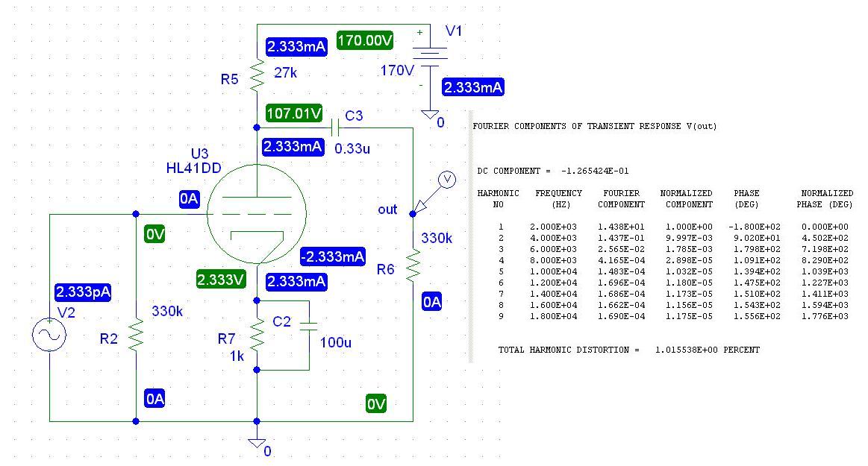Select resistor R5 symbol
This screenshot has height=466, width=868.
(x=257, y=76)
